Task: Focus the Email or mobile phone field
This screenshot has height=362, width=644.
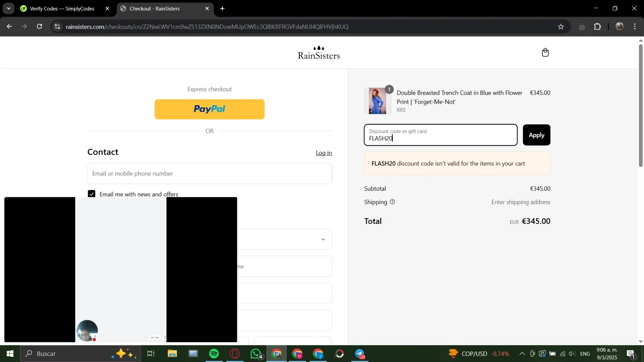Action: pyautogui.click(x=210, y=173)
